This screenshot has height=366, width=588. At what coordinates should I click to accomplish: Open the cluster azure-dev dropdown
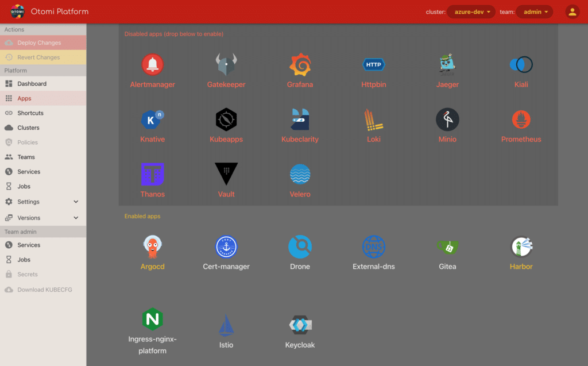pos(471,11)
